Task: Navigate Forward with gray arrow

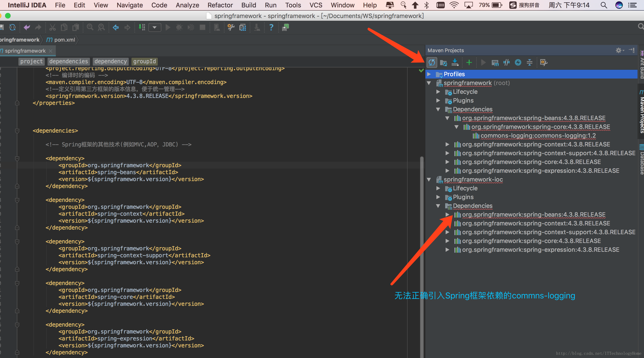Action: point(127,27)
